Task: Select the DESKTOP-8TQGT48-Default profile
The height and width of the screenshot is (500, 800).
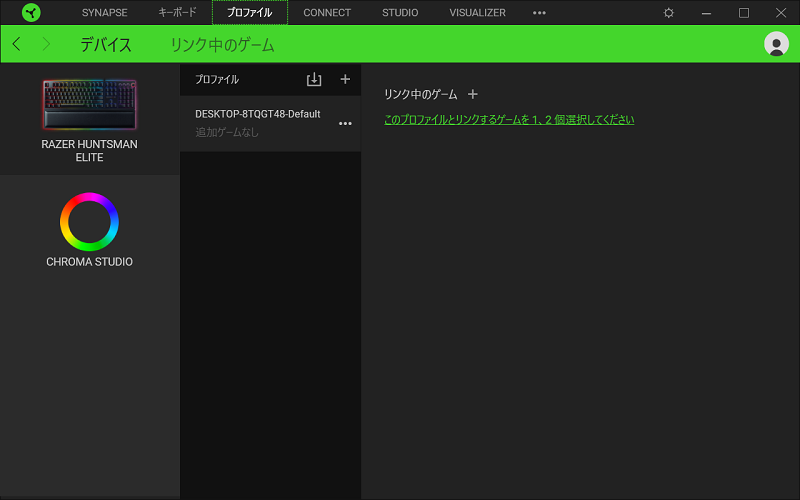Action: 270,123
